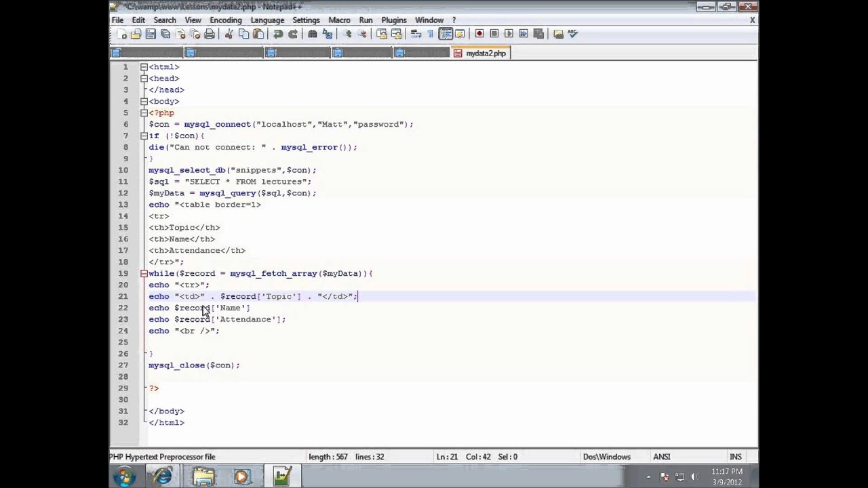Click in the mysql_close($con); code line
The width and height of the screenshot is (868, 488).
(194, 365)
